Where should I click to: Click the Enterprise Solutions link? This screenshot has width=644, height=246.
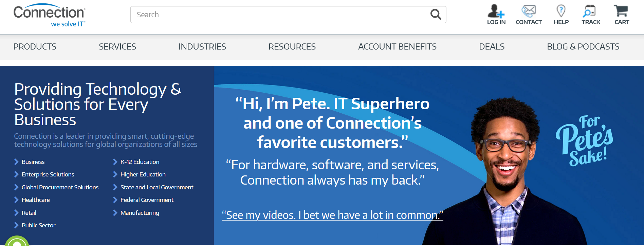pos(48,174)
